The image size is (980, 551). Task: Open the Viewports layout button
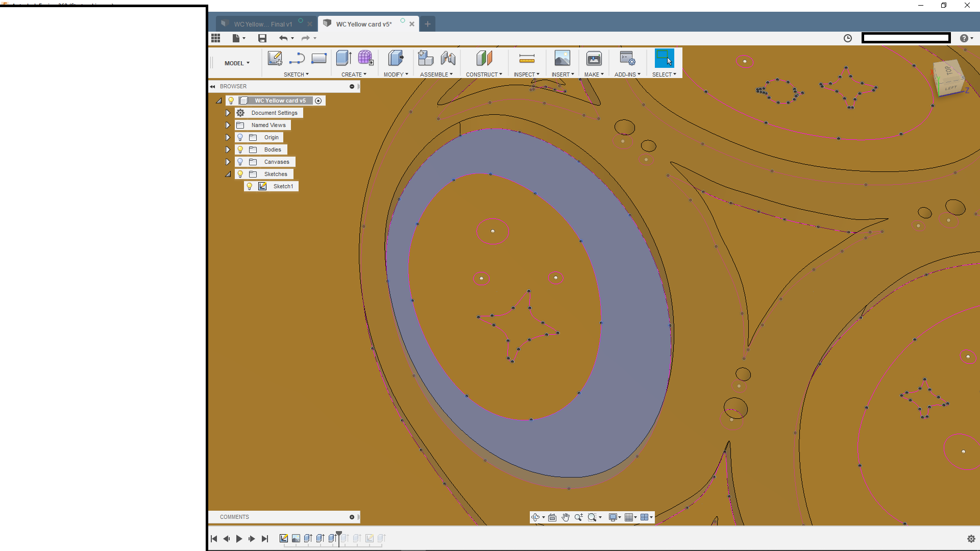click(647, 517)
